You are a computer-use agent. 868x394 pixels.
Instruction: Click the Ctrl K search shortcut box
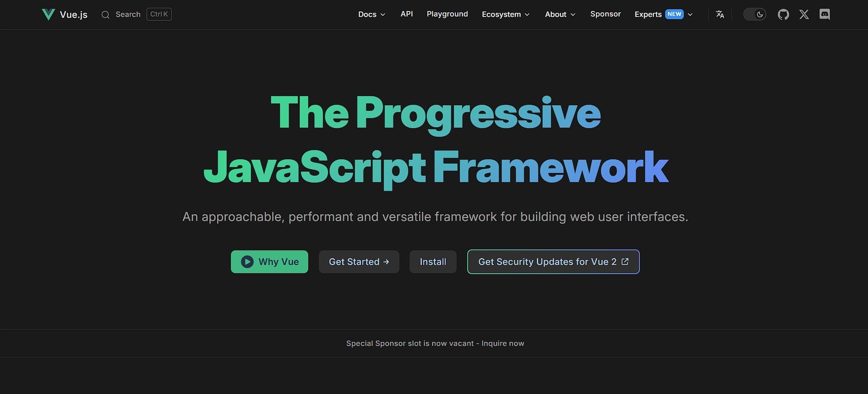159,14
